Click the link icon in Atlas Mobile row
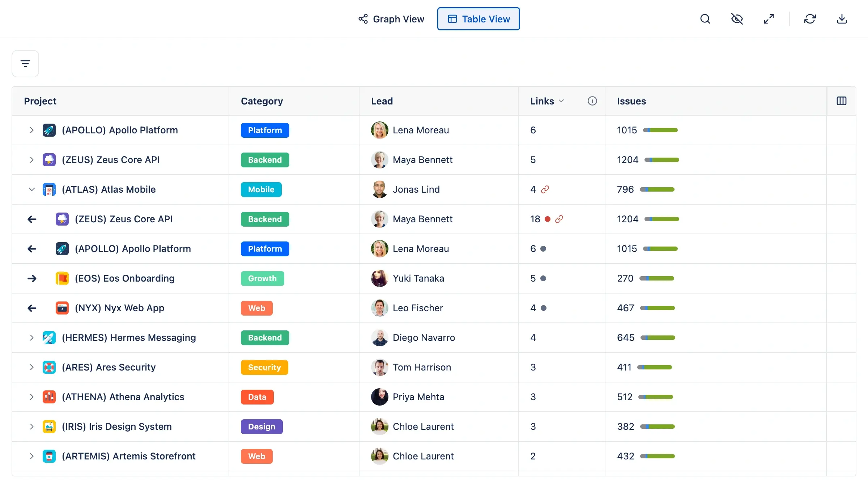 (545, 189)
